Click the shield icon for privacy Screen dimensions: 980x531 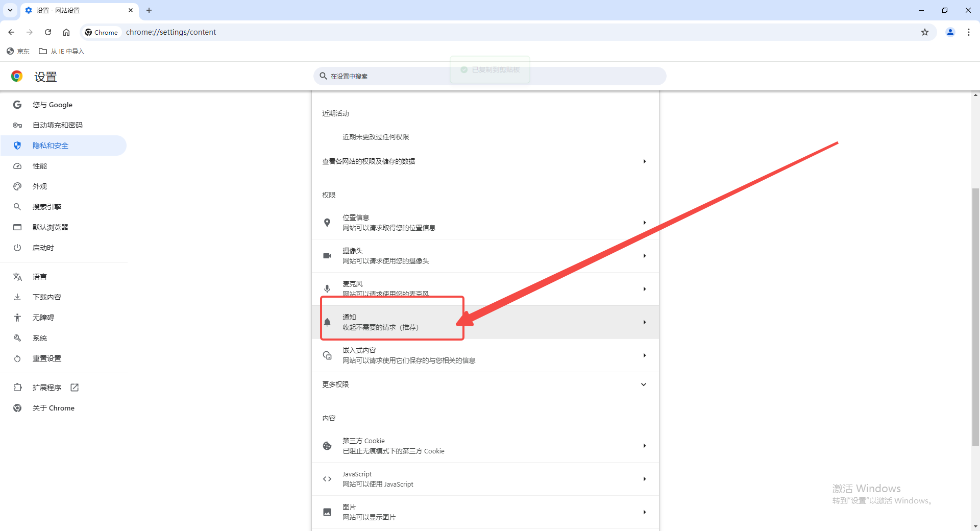pyautogui.click(x=17, y=146)
